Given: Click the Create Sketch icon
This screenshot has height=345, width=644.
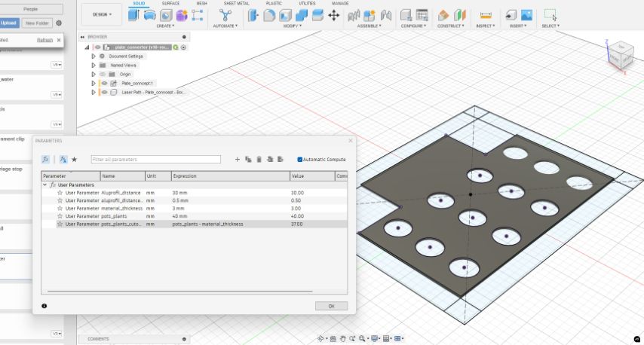Looking at the screenshot, I should coord(198,15).
